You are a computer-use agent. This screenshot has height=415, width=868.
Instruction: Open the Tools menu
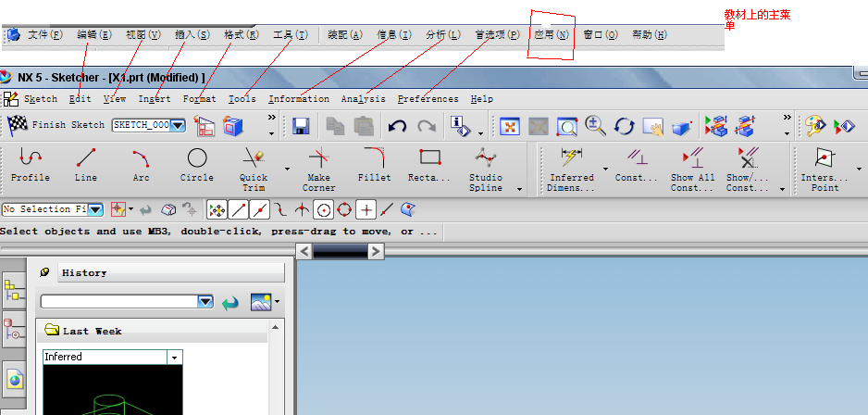(x=242, y=99)
